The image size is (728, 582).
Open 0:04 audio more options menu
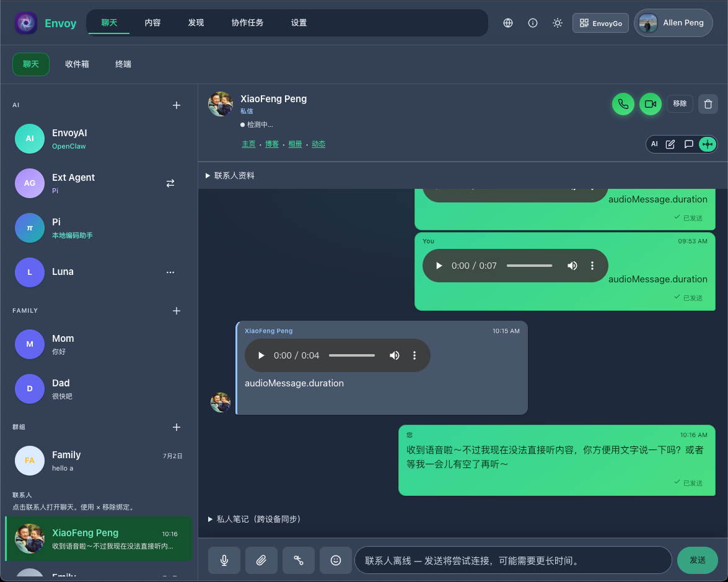pos(414,355)
